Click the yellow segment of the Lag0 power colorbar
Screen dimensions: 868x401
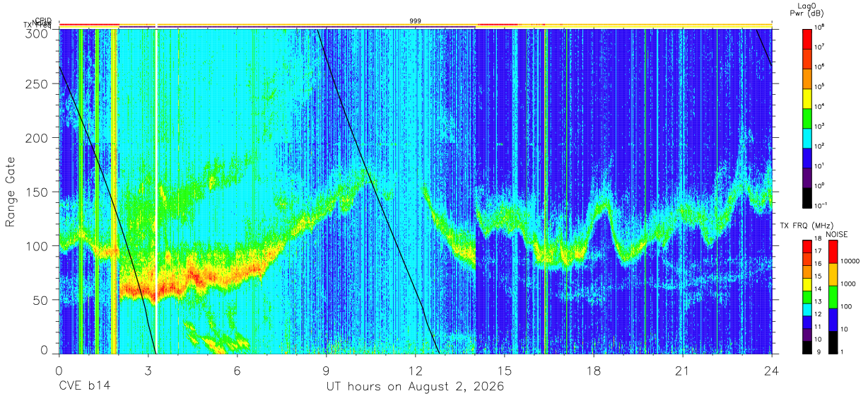point(807,98)
